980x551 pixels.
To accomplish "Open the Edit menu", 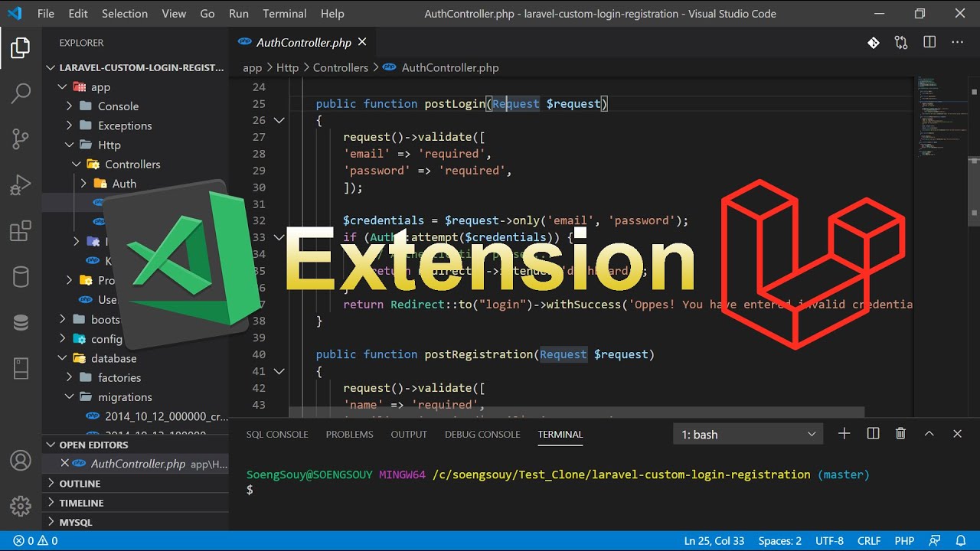I will (x=77, y=14).
